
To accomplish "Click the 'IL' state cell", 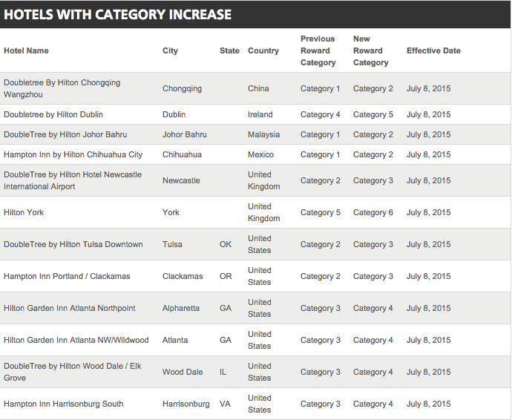I will pos(223,372).
